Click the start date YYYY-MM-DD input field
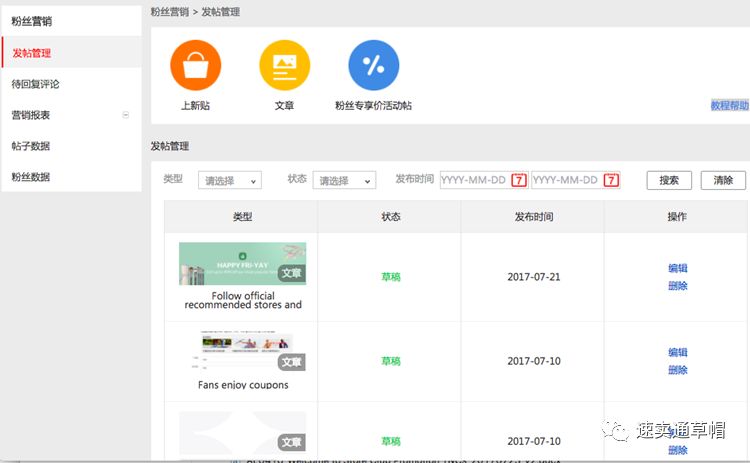The image size is (750, 463). pos(475,180)
